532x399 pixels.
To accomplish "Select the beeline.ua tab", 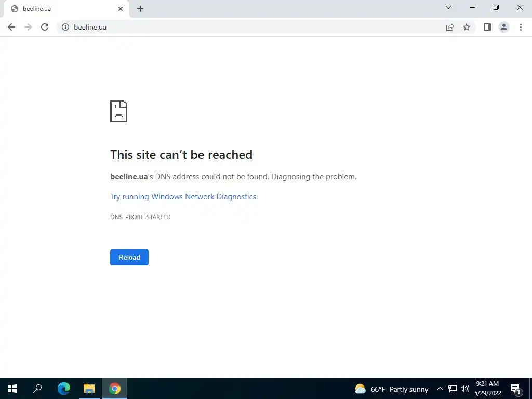I will [66, 9].
